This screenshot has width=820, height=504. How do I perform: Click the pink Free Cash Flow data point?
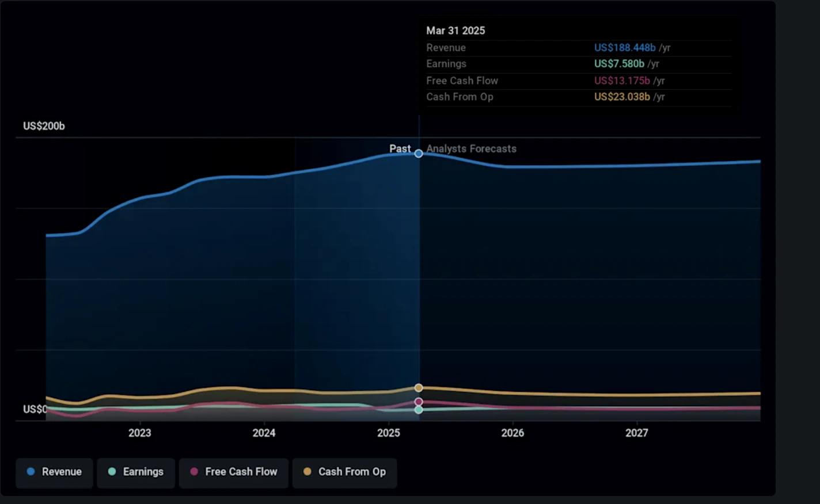(419, 402)
